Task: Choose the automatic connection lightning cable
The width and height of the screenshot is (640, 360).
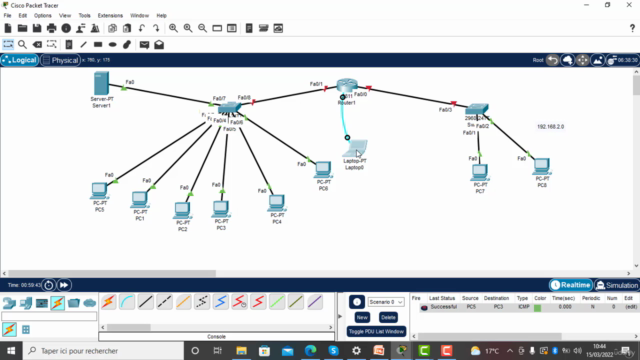Action: coord(109,302)
